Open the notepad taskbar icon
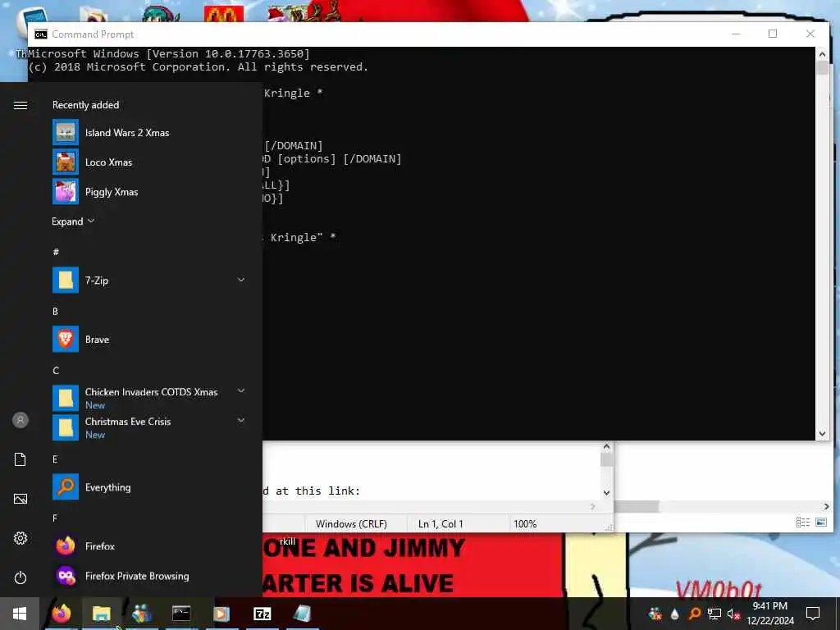Viewport: 840px width, 630px height. pos(302,614)
